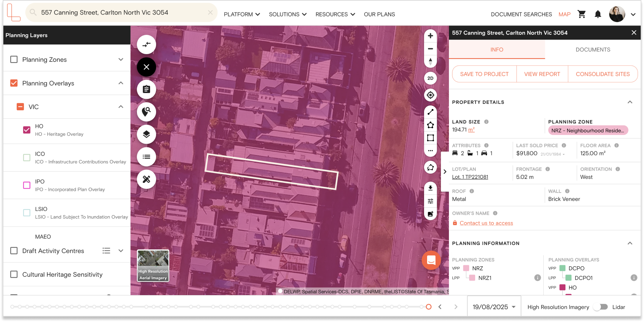Image resolution: width=644 pixels, height=322 pixels.
Task: Open the account menu dropdown arrow
Action: point(633,14)
